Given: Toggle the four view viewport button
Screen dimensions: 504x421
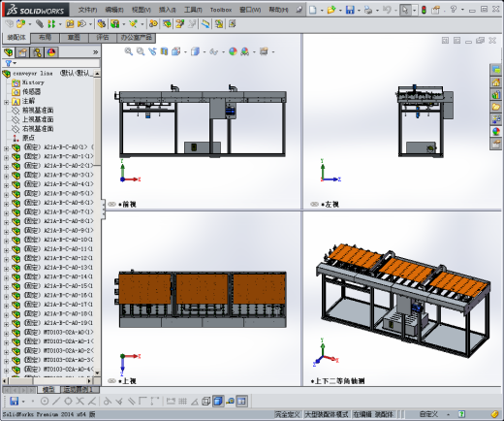Looking at the screenshot, I should click(x=241, y=402).
